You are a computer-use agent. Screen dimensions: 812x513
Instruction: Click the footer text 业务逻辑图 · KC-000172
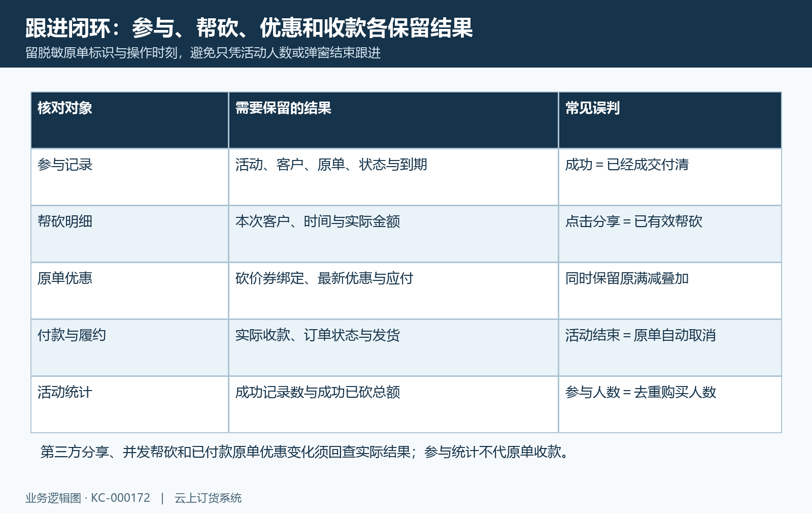point(88,498)
